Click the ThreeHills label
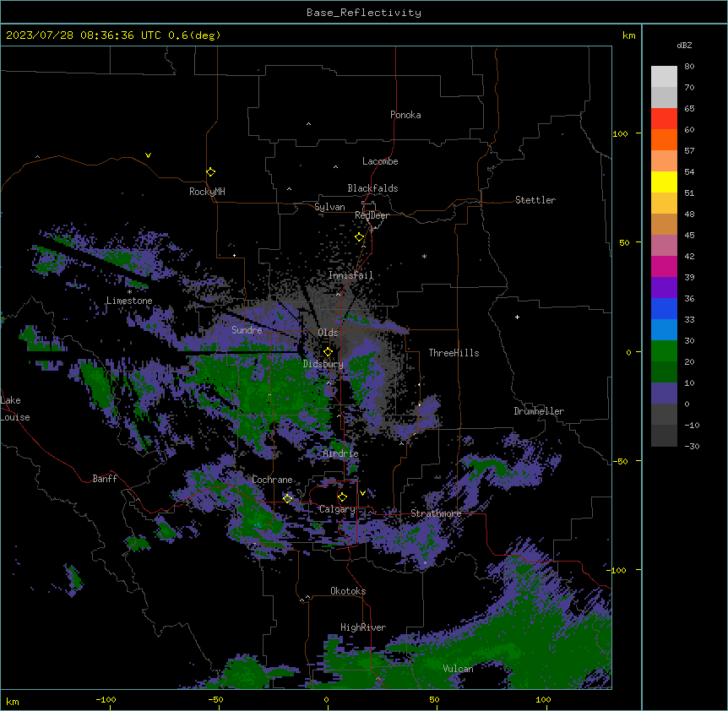 coord(454,353)
